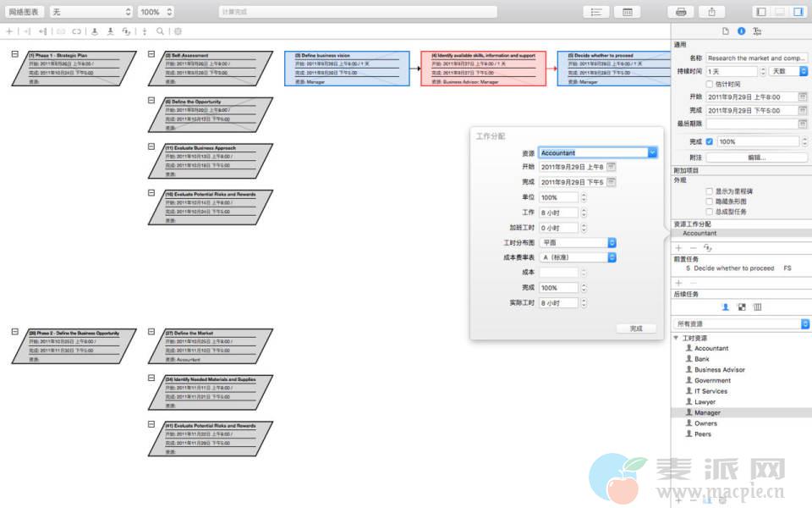This screenshot has width=812, height=508.
Task: Click the print icon in the toolbar
Action: point(681,12)
